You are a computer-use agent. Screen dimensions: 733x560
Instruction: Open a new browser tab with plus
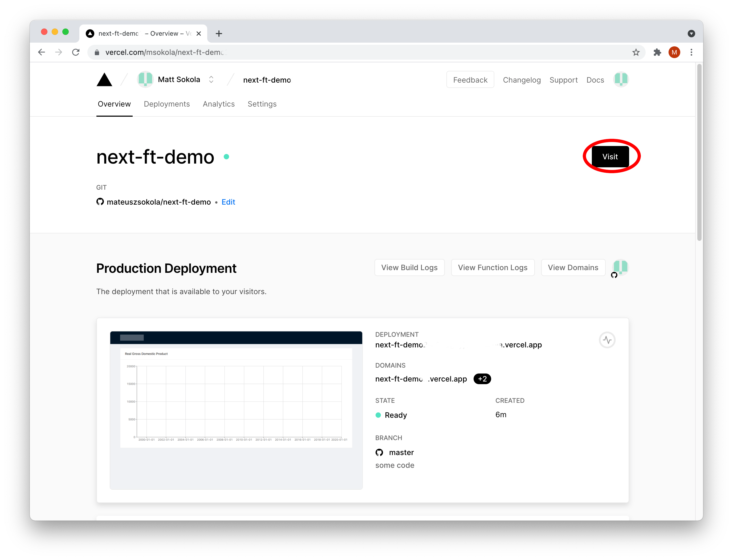click(219, 34)
